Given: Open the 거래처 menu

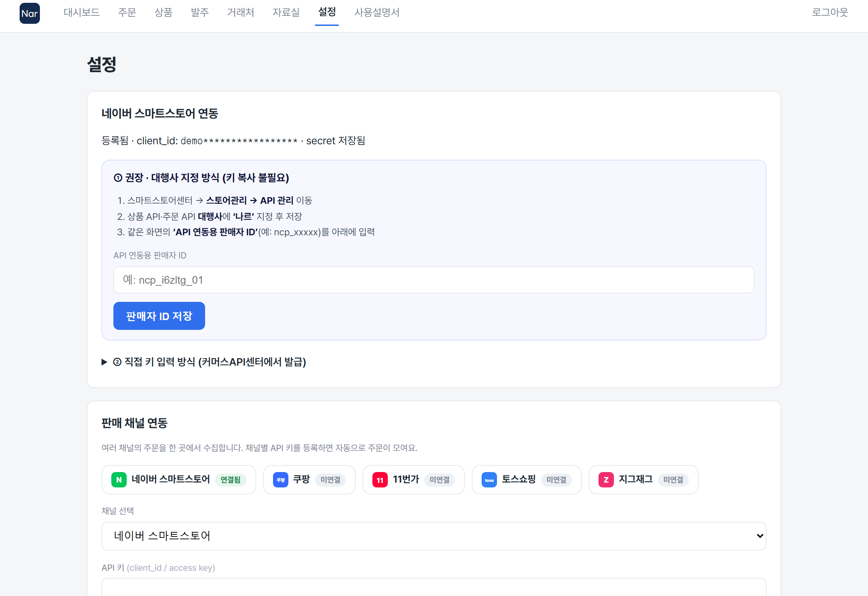Looking at the screenshot, I should pyautogui.click(x=240, y=12).
